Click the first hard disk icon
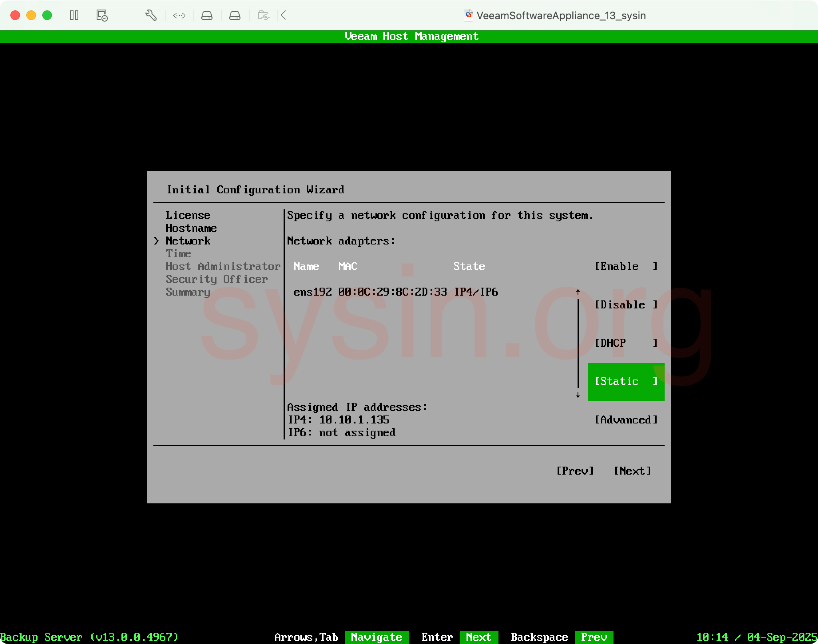 click(207, 16)
